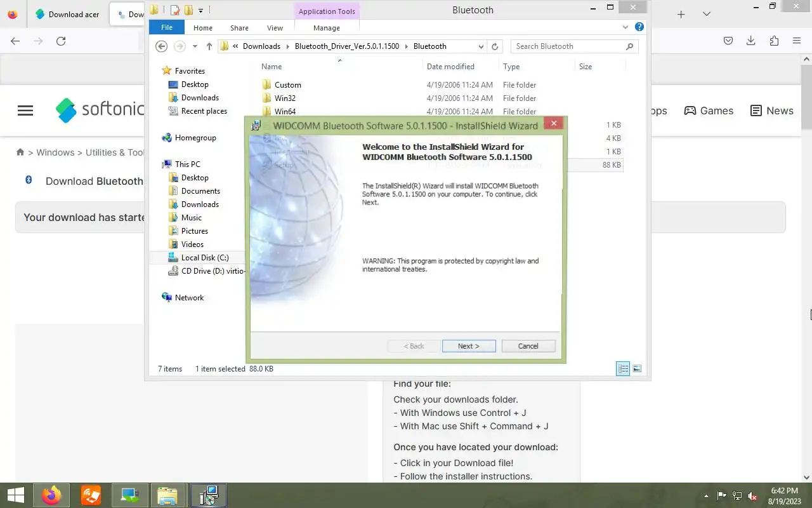Open Games section on softonic

point(709,110)
